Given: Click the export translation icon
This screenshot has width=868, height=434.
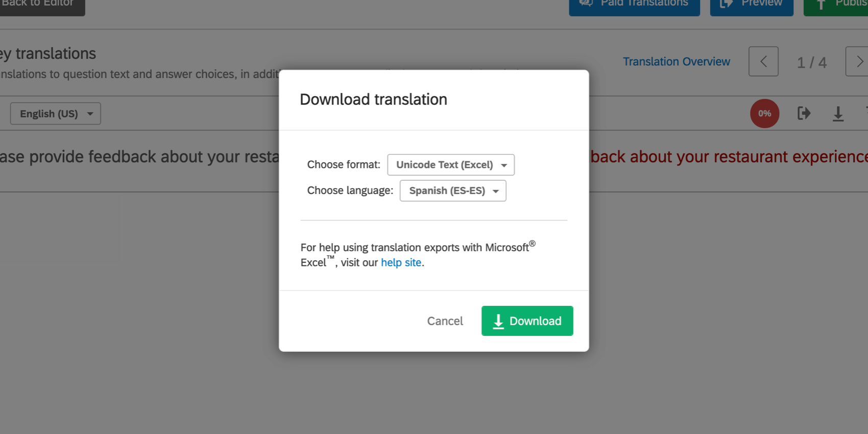Looking at the screenshot, I should [x=804, y=113].
